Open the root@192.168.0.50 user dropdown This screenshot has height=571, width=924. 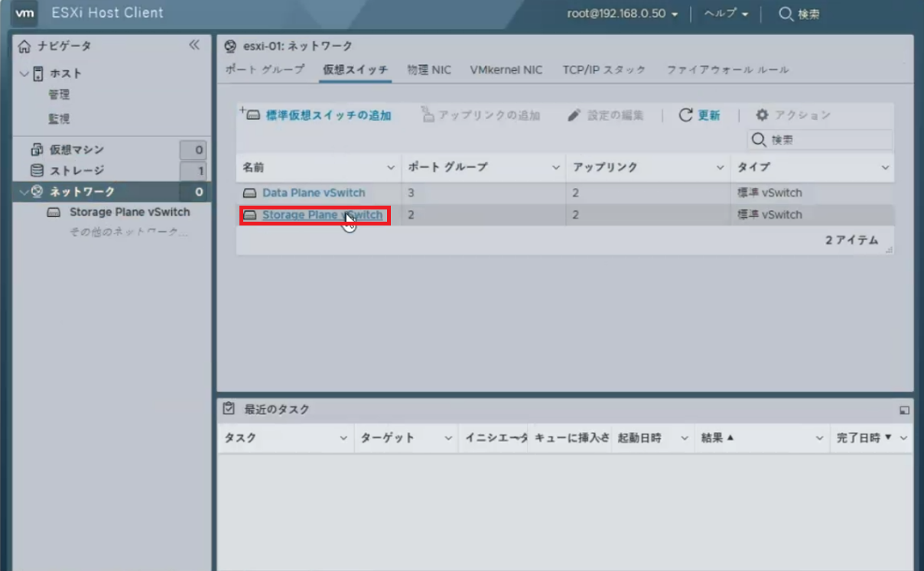(622, 14)
